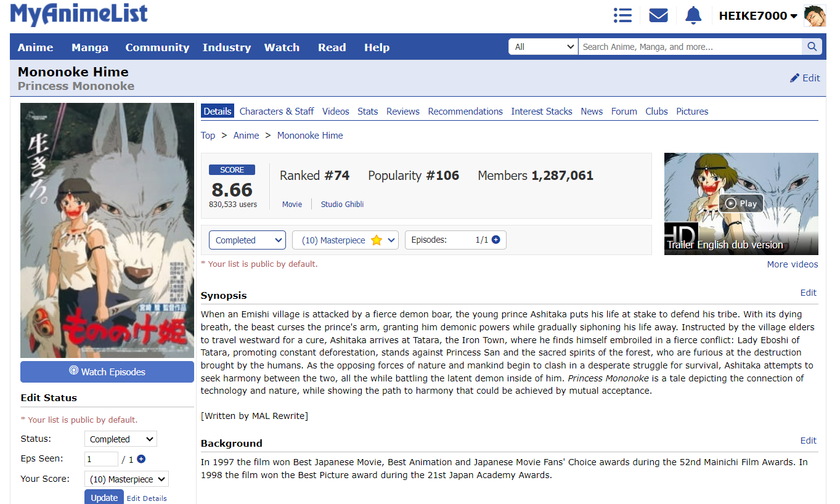The width and height of the screenshot is (840, 504).
Task: Click the Princess Mononoke subtitle
Action: point(76,86)
